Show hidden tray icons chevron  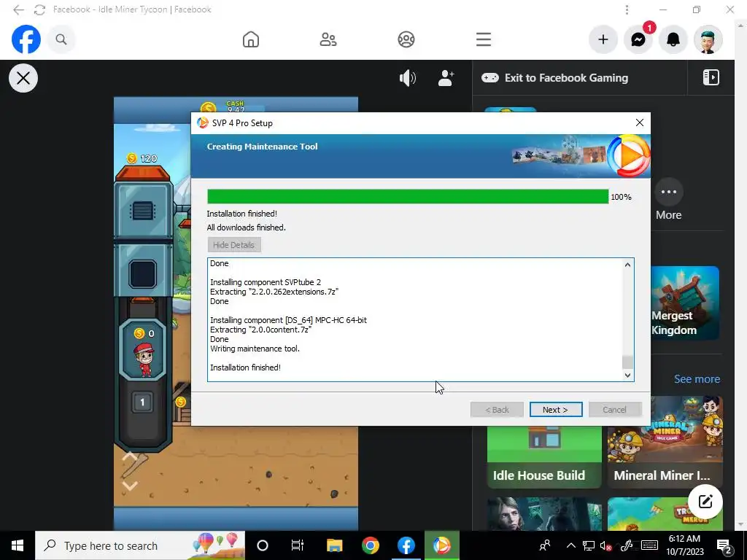[x=570, y=545]
